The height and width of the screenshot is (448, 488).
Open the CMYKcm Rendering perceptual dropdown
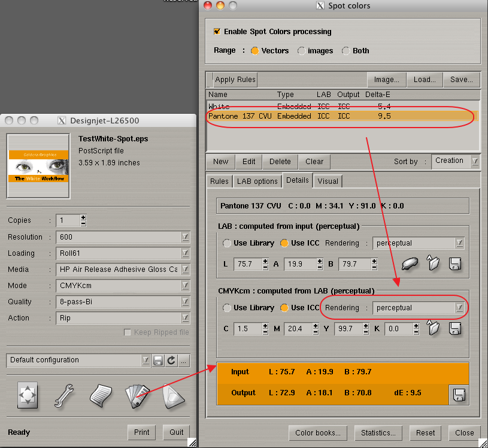tap(419, 308)
